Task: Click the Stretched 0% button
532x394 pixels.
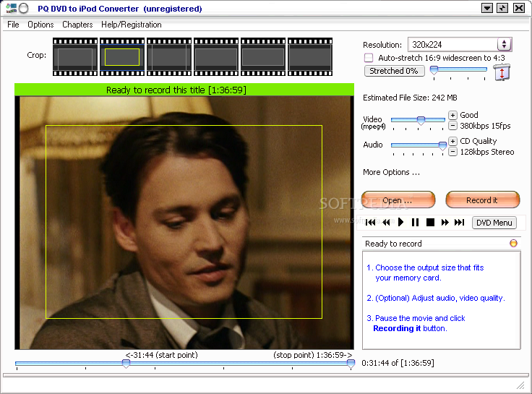Action: coord(394,71)
